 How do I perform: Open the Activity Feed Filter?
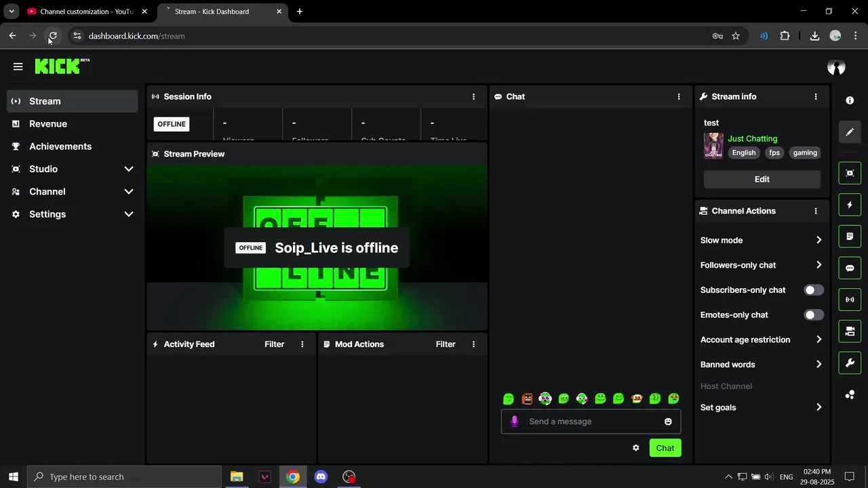275,344
